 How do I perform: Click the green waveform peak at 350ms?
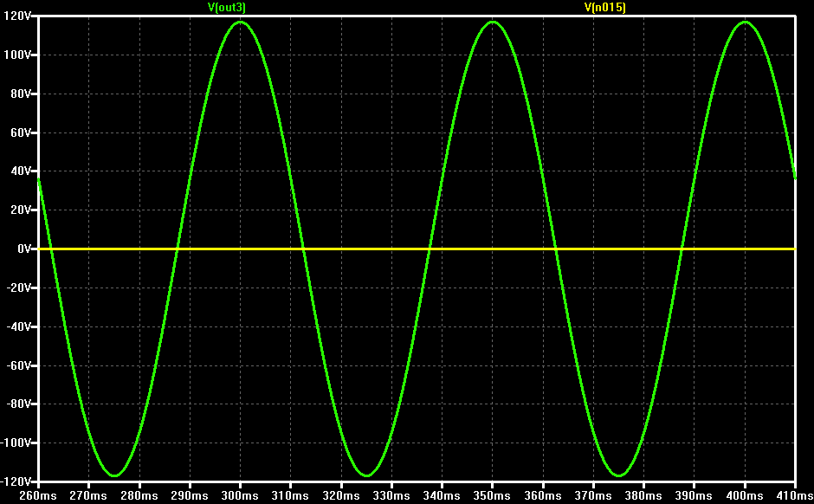click(493, 23)
